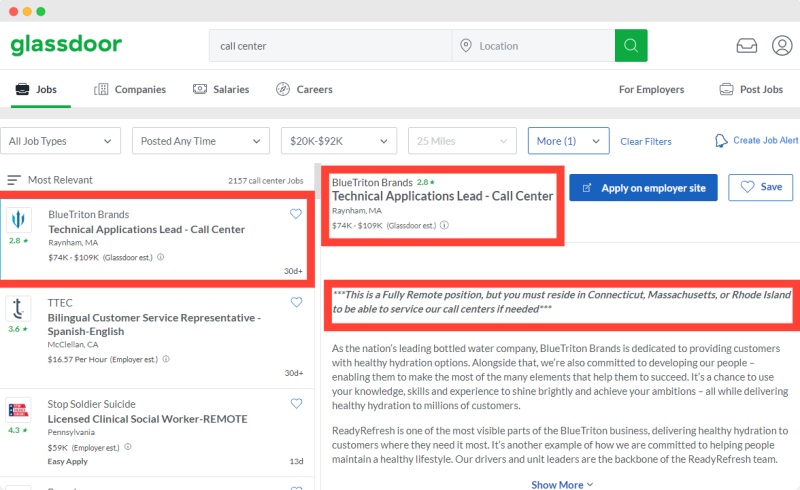The height and width of the screenshot is (490, 800).
Task: Open the inbox tray icon
Action: [746, 46]
